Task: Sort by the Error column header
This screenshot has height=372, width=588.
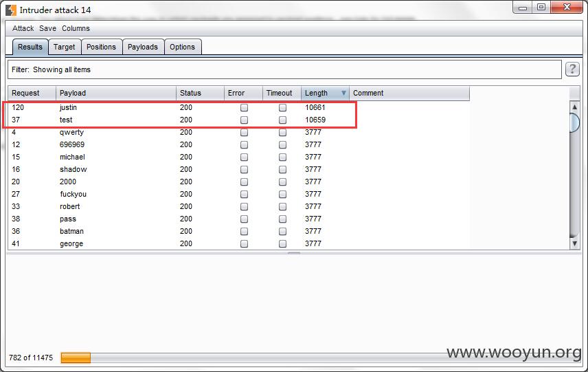Action: [x=243, y=93]
